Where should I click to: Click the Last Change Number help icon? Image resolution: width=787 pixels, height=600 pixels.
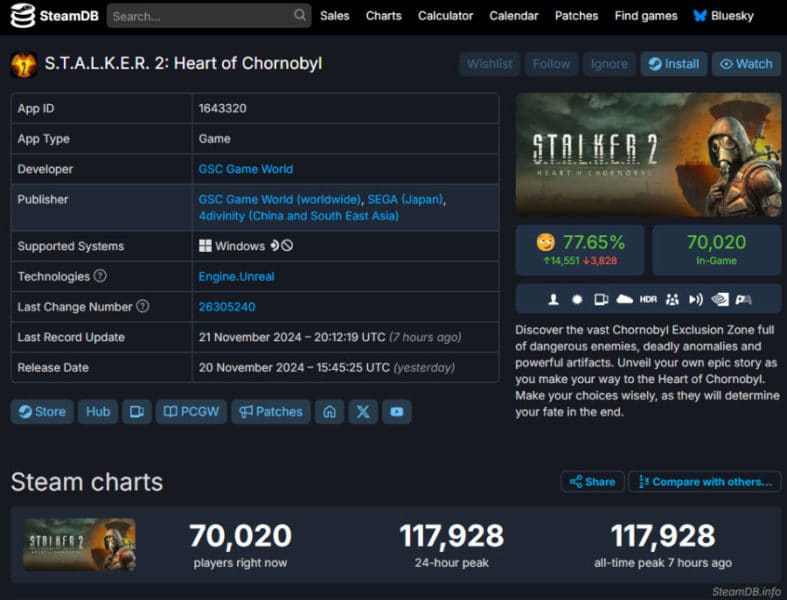[x=143, y=306]
